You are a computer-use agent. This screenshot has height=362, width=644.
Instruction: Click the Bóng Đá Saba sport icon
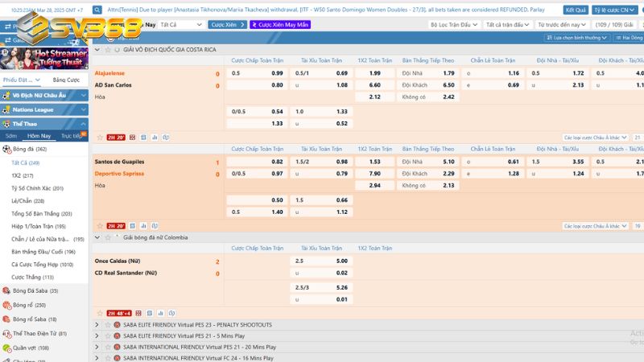(7, 290)
